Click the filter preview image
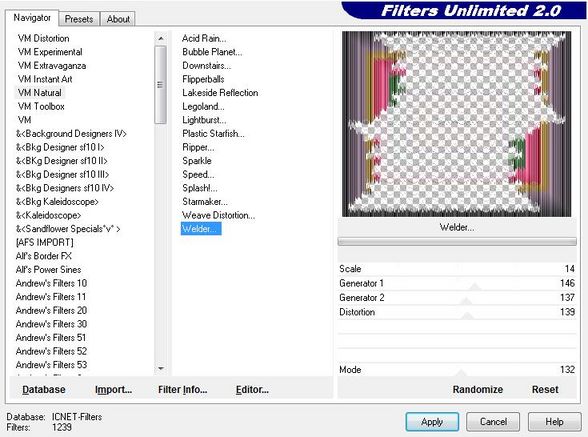Viewport: 588px width, 437px height. [x=457, y=124]
